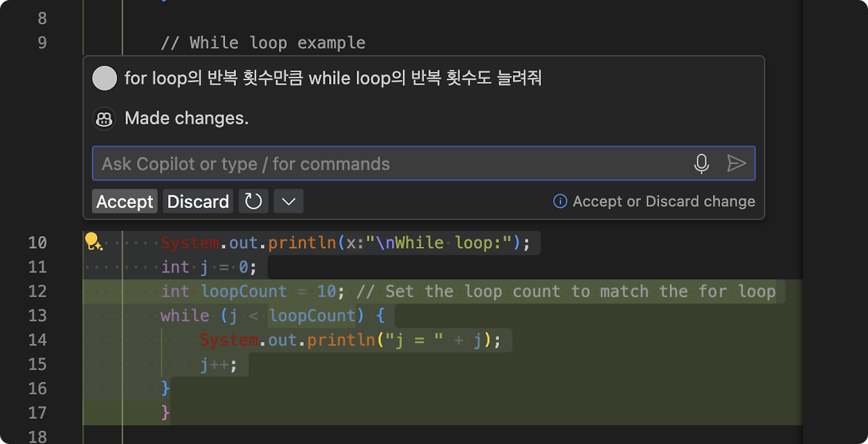Open the dropdown chevron next to the retry icon
This screenshot has height=444, width=868.
point(288,201)
